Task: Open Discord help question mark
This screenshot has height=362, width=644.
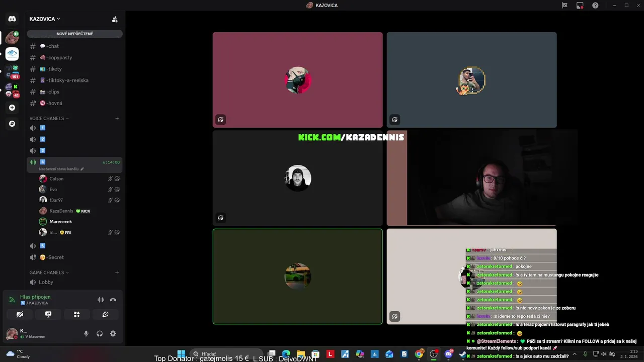Action: click(595, 6)
